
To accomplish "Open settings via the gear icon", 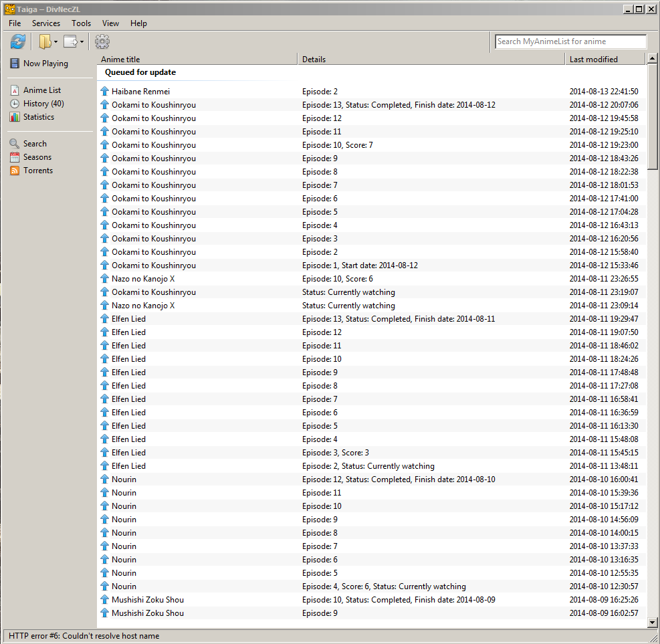I will point(102,41).
